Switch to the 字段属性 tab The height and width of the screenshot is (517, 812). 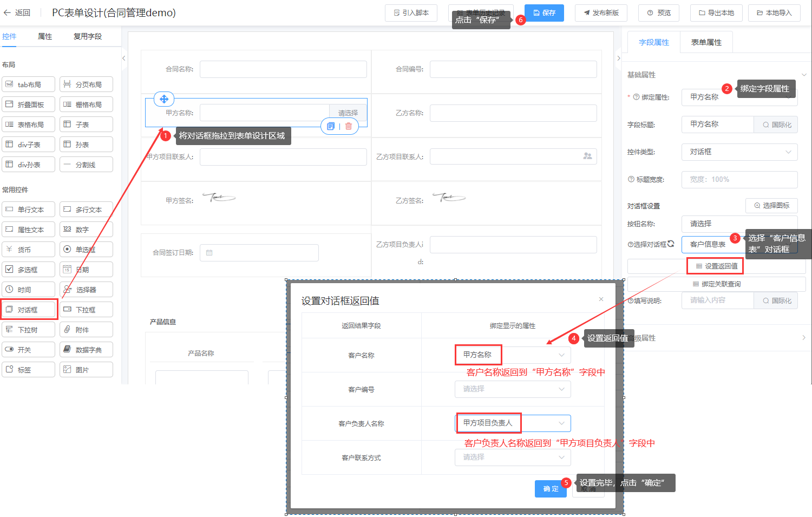(x=654, y=42)
